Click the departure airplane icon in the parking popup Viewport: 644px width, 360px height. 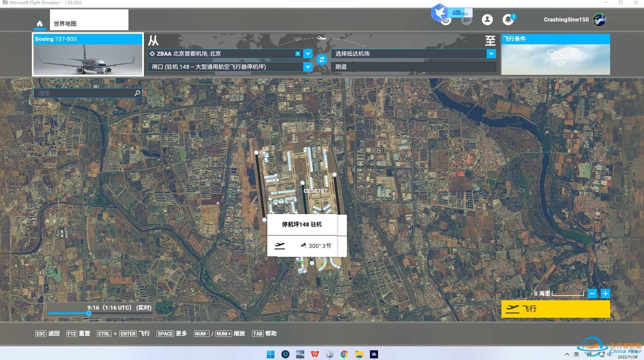(279, 246)
